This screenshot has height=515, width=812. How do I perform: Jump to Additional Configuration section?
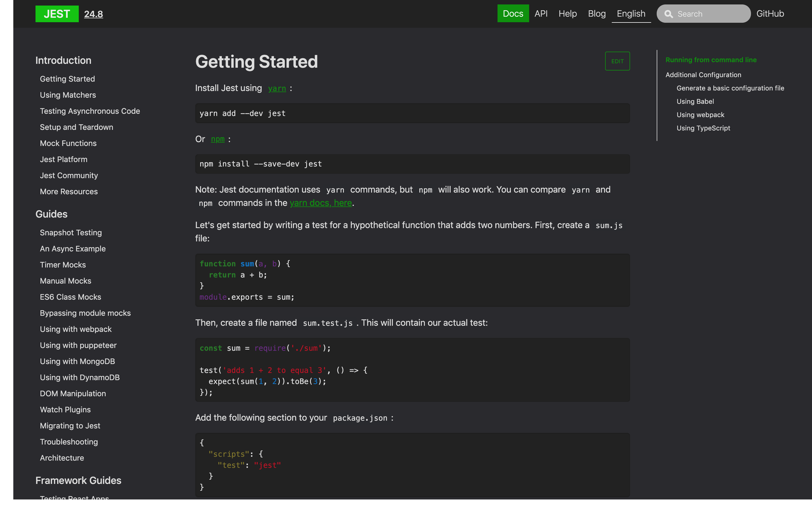pos(703,75)
